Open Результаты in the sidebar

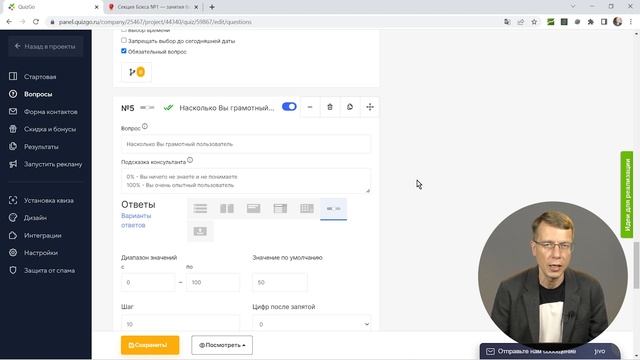[41, 147]
